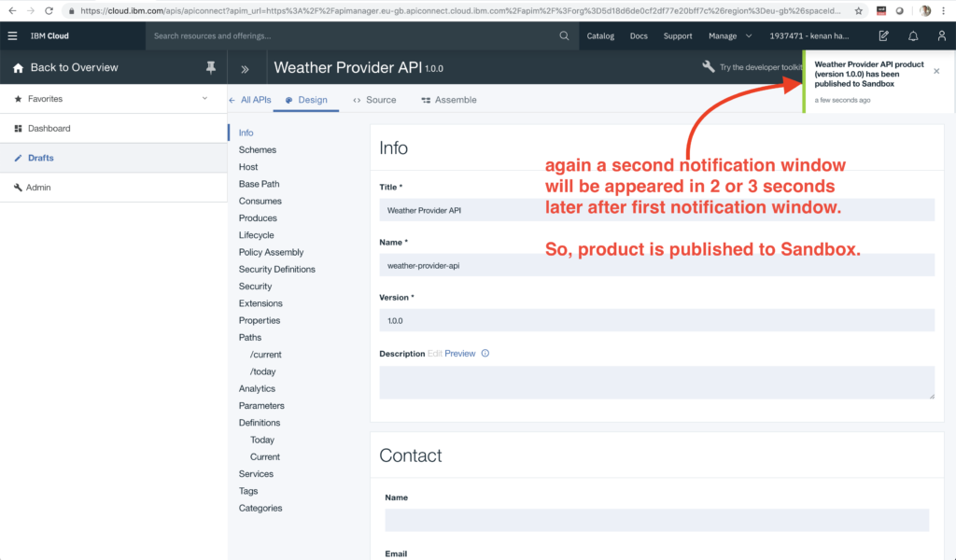Click the Version input field
The image size is (956, 560).
656,320
